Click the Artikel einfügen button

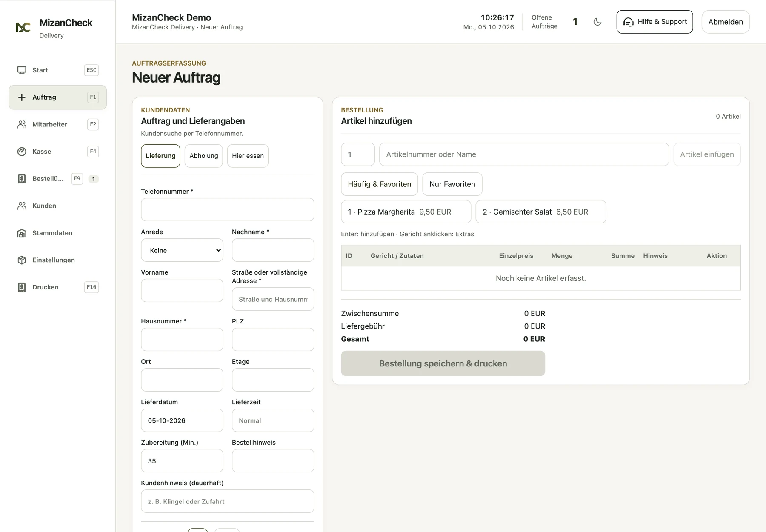coord(707,154)
